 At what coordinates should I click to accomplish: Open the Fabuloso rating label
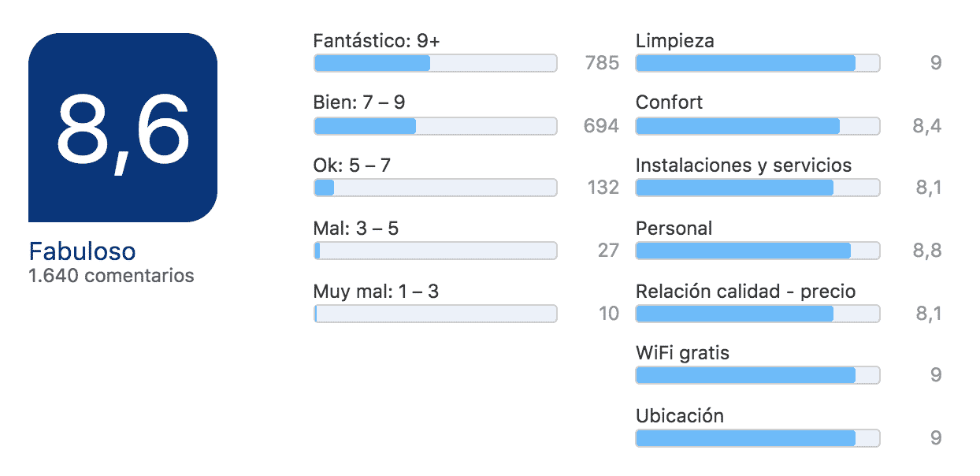tap(82, 251)
